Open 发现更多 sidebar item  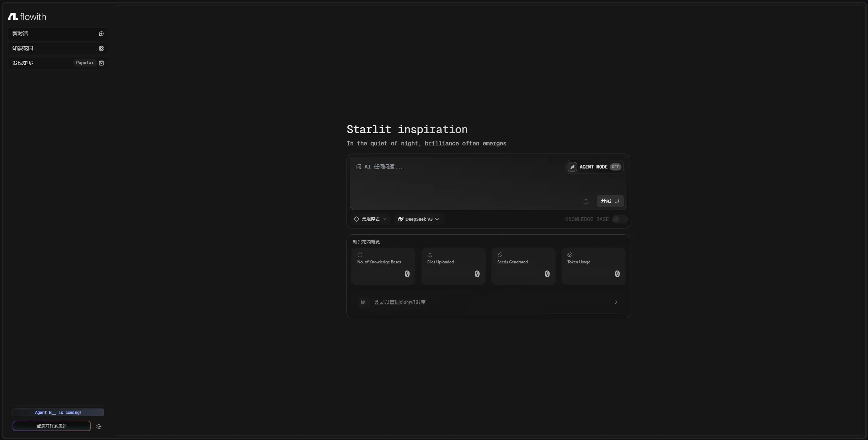pyautogui.click(x=23, y=63)
